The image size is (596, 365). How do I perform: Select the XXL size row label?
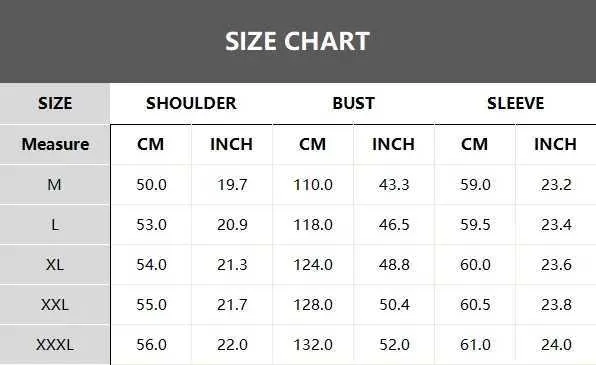(x=55, y=305)
